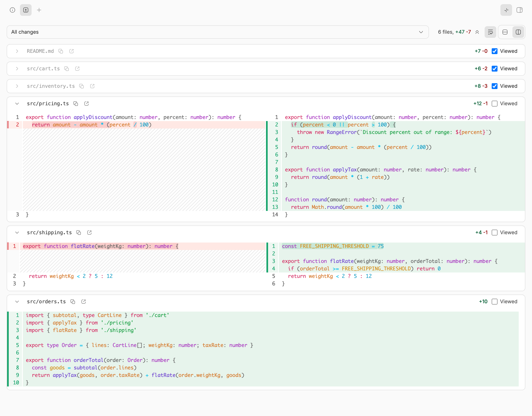Mark src/pricing.ts as Viewed
Viewport: 532px width, 416px height.
(494, 104)
